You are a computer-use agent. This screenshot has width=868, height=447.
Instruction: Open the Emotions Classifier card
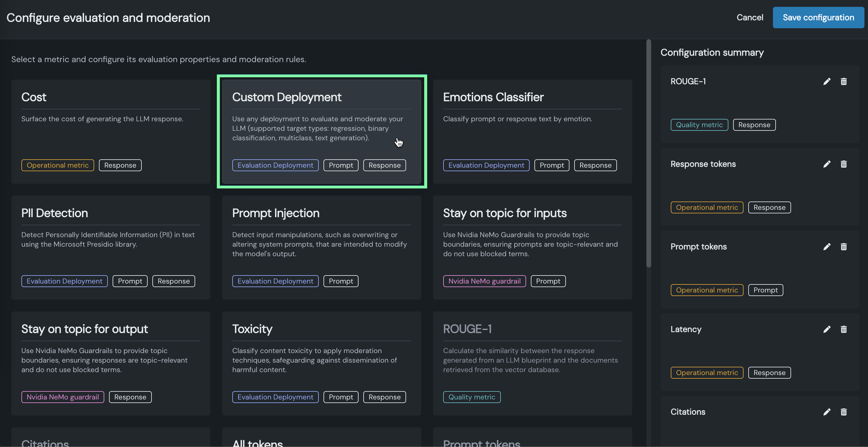532,131
